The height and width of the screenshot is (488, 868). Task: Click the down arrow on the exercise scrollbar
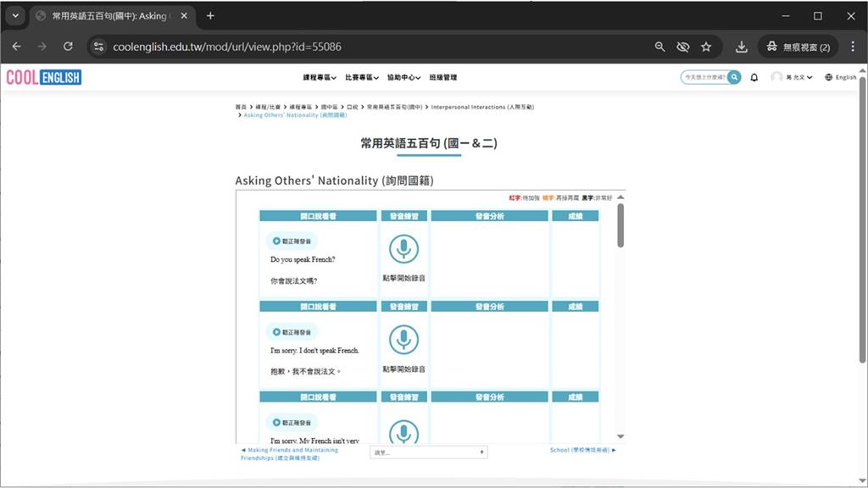tap(620, 437)
